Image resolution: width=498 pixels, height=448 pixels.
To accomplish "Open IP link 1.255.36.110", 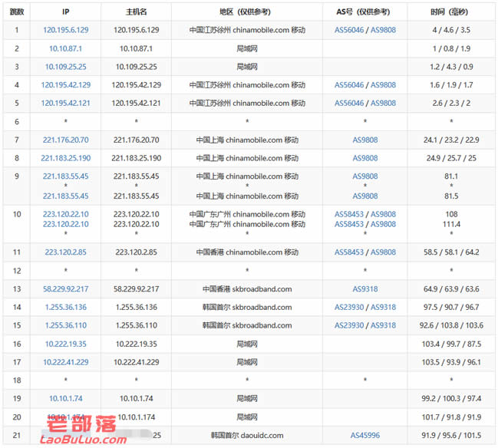I will point(66,325).
